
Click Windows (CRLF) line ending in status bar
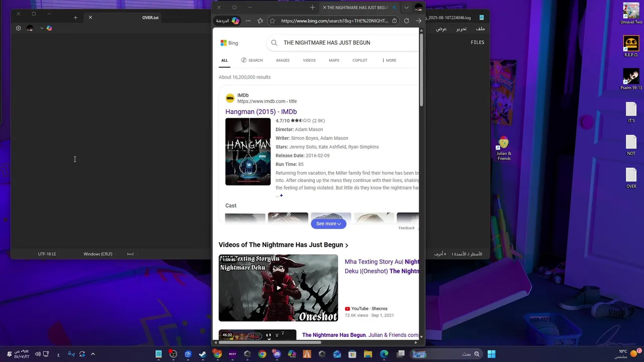[98, 254]
